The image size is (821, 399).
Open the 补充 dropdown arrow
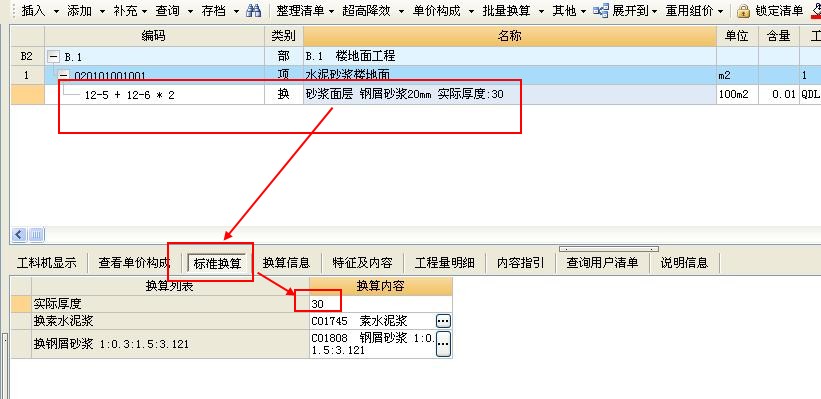tap(145, 11)
